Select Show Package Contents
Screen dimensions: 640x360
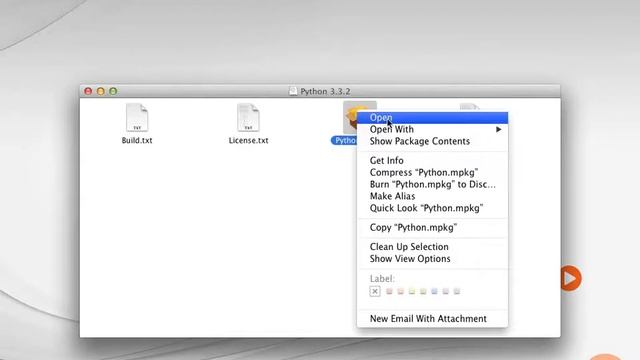pyautogui.click(x=420, y=141)
